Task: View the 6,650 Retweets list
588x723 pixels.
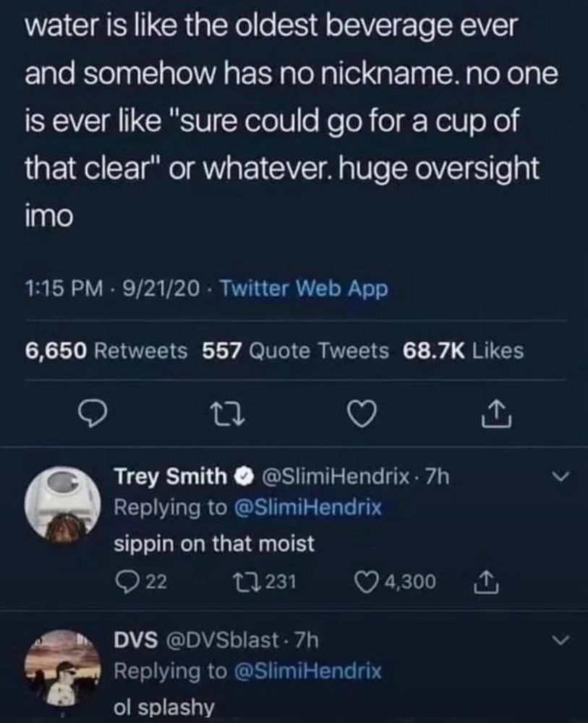Action: pos(106,351)
